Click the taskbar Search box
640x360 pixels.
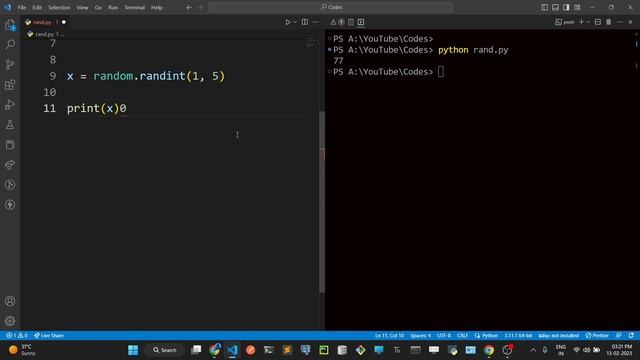pos(165,350)
